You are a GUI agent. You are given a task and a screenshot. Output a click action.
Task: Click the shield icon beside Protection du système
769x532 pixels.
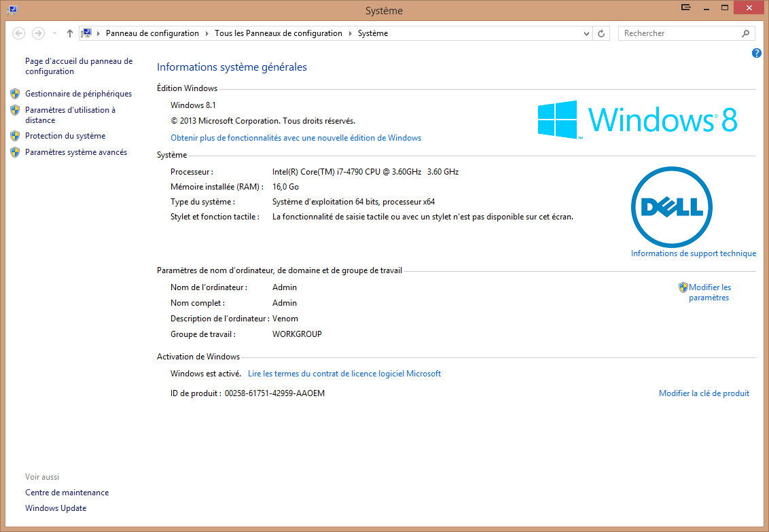point(15,136)
